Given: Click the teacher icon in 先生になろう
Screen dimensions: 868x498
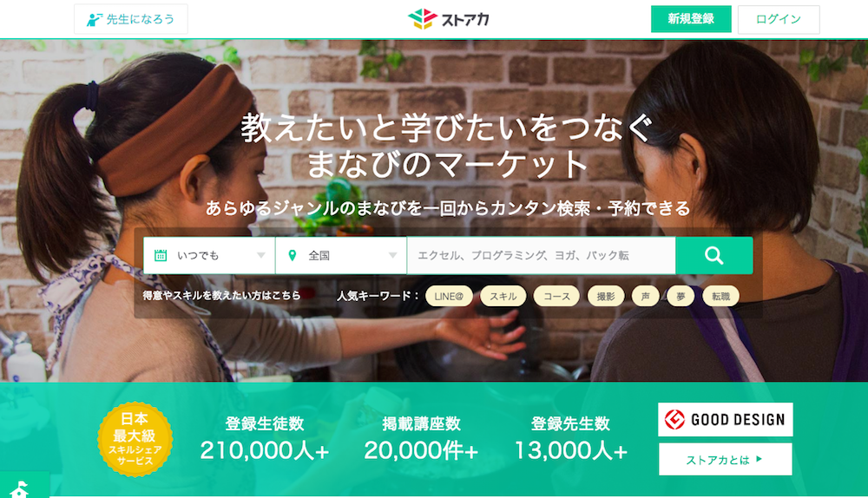Looking at the screenshot, I should (x=94, y=19).
